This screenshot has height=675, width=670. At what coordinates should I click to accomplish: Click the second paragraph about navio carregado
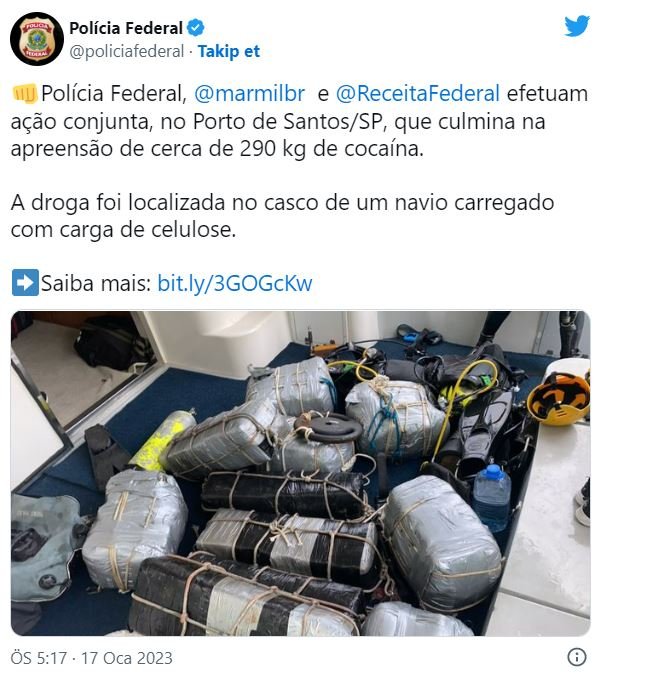(282, 216)
